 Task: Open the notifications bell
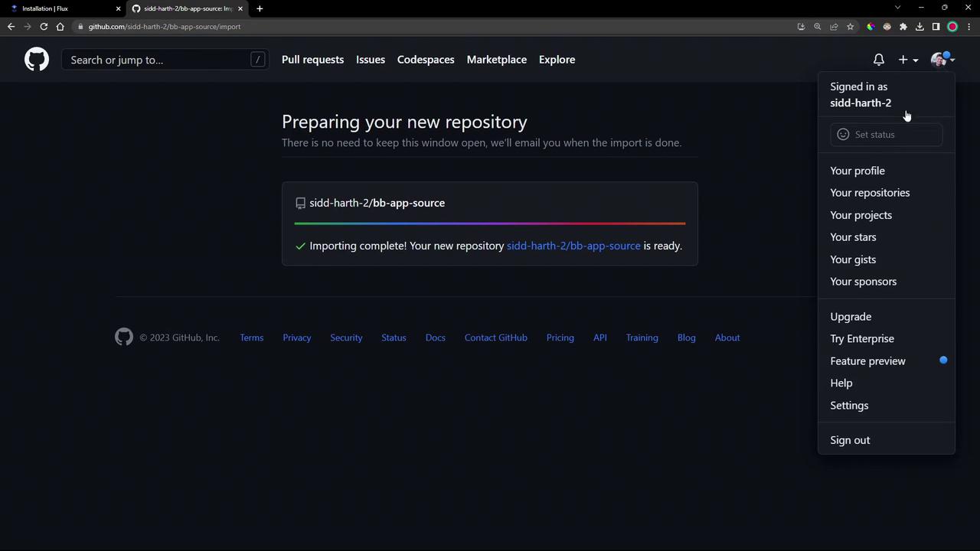tap(879, 60)
